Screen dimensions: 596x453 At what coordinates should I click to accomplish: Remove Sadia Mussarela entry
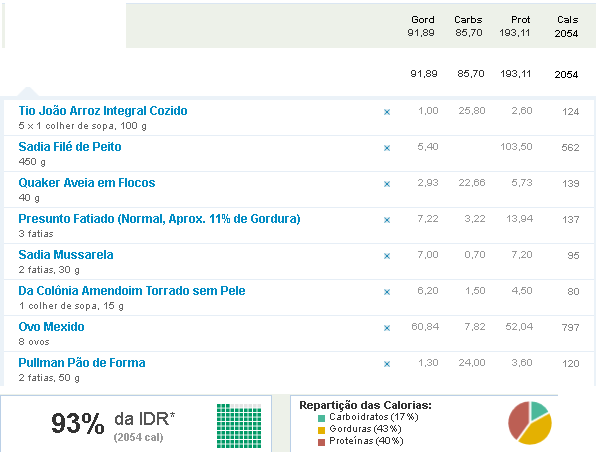tap(387, 256)
